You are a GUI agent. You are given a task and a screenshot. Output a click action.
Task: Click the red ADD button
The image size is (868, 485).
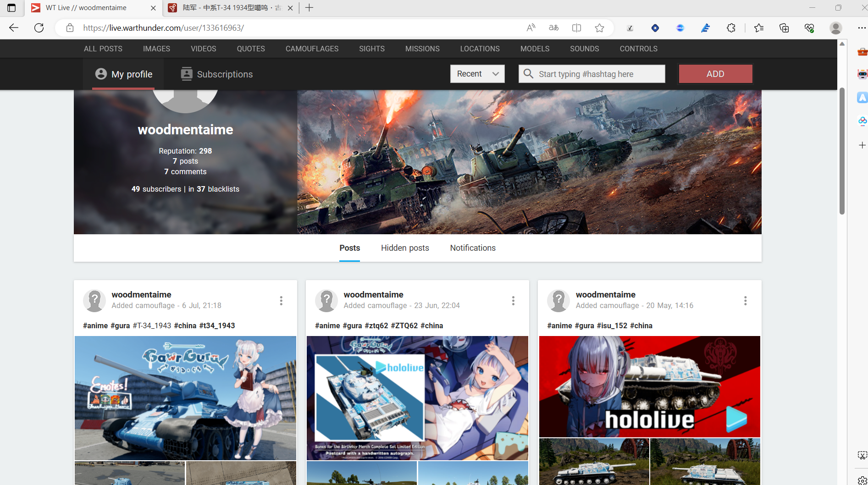[x=715, y=74]
